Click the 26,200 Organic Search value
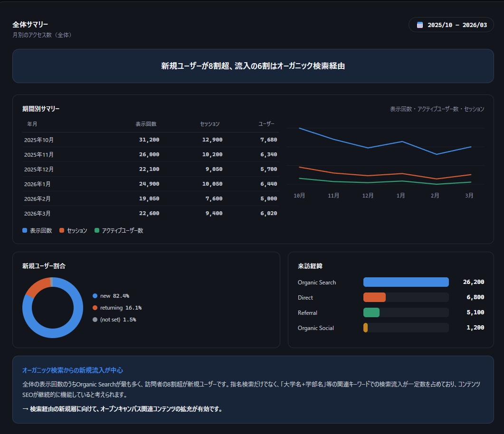The height and width of the screenshot is (434, 504). pyautogui.click(x=474, y=282)
